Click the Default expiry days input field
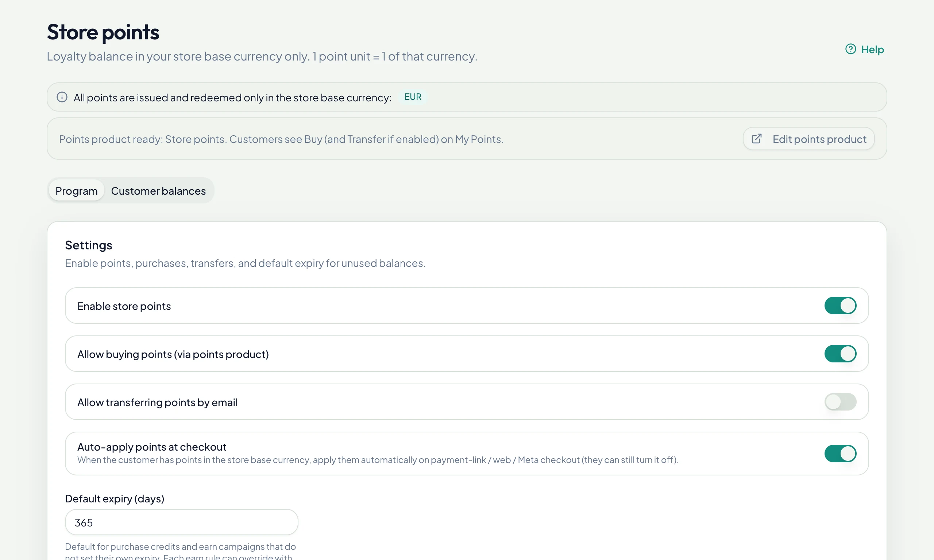Image resolution: width=934 pixels, height=560 pixels. (182, 522)
